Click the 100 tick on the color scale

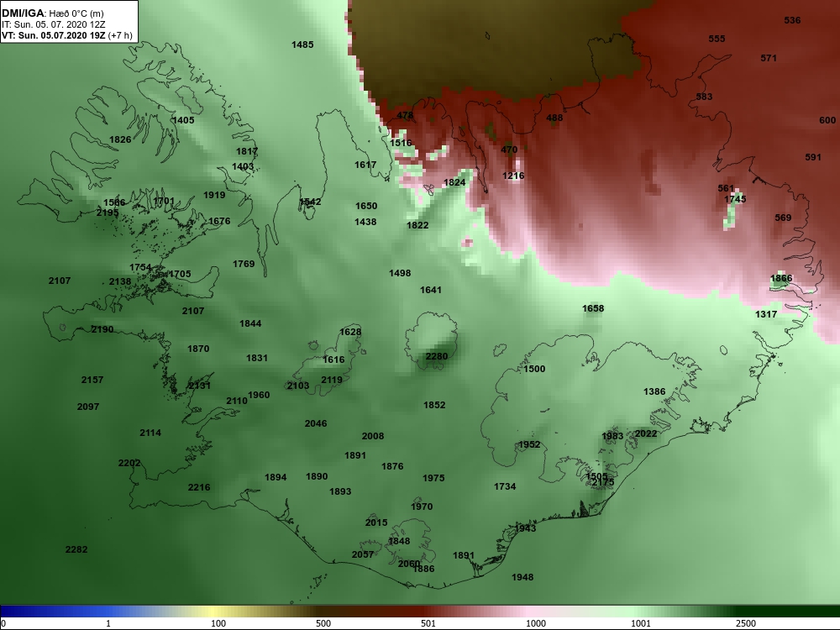(218, 623)
